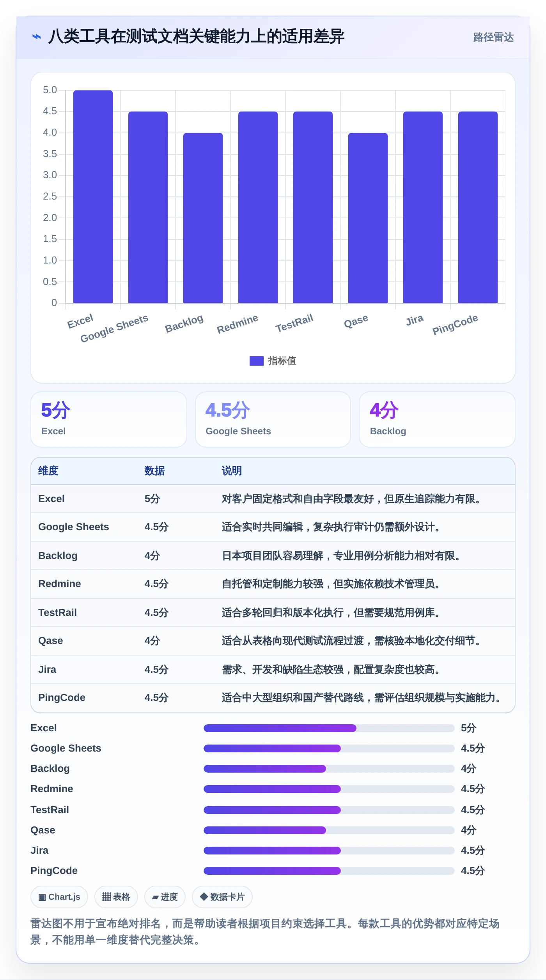Click the Qase bar in chart
This screenshot has height=980, width=546.
point(368,218)
